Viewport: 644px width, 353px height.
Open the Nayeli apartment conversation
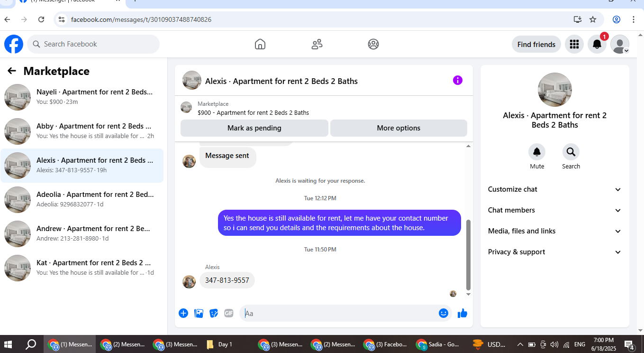click(x=82, y=97)
